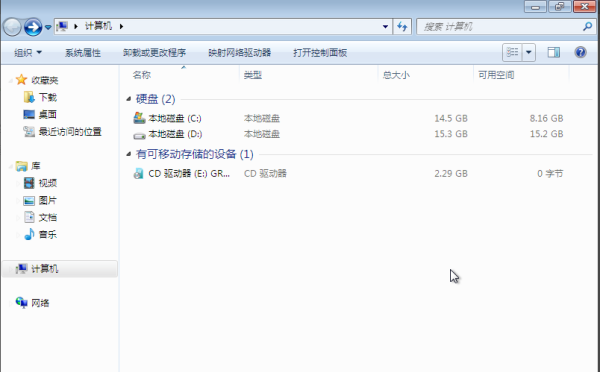The image size is (600, 372).
Task: Open 图片 library
Action: coord(47,200)
